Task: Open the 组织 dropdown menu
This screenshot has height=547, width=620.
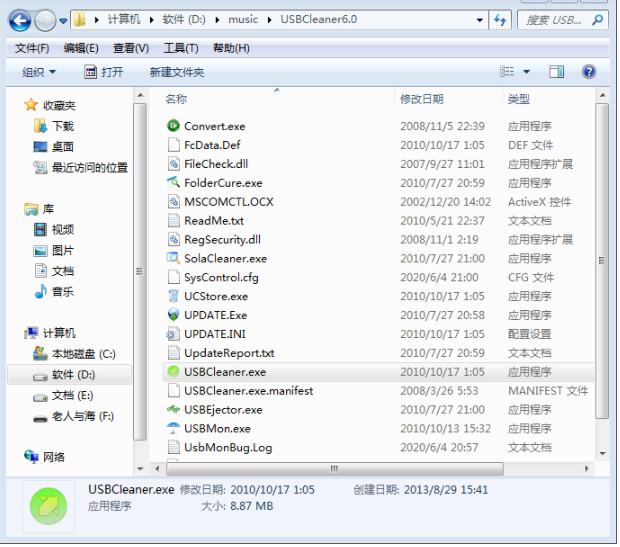Action: [39, 72]
